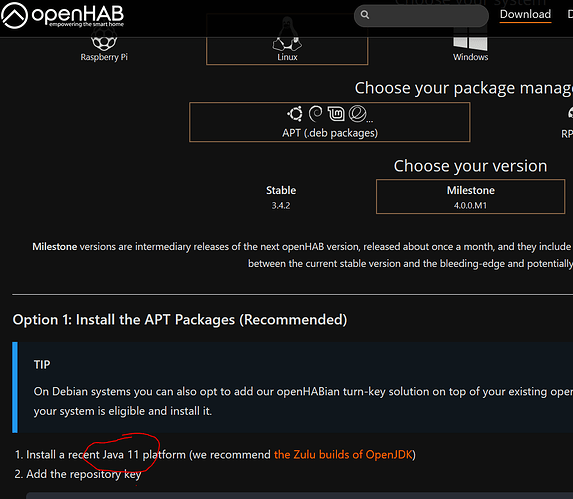The width and height of the screenshot is (573, 499).
Task: Click the TIP label in the blue box
Action: pyautogui.click(x=42, y=365)
